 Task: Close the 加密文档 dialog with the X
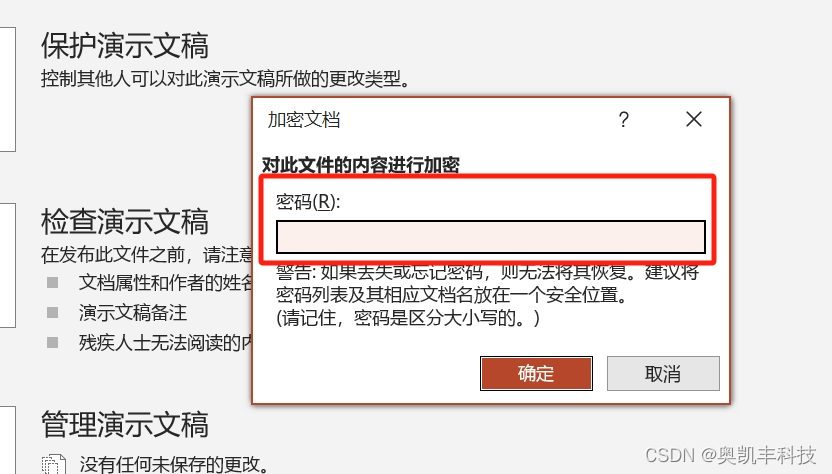[x=694, y=119]
